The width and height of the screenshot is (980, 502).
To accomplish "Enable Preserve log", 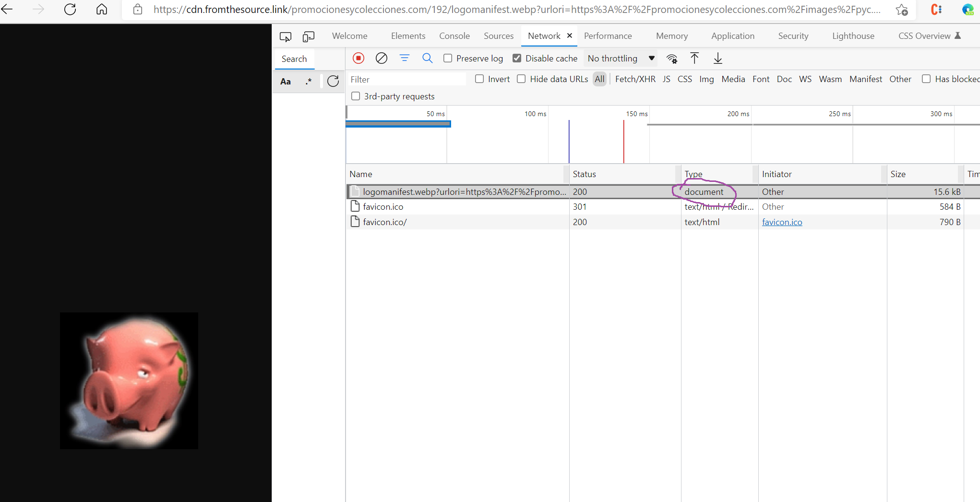I will pyautogui.click(x=447, y=58).
